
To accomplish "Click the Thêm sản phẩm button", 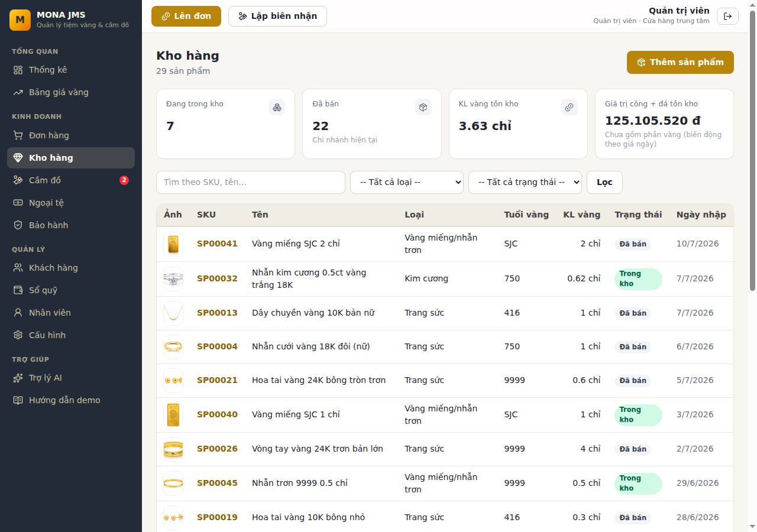I will tap(680, 62).
